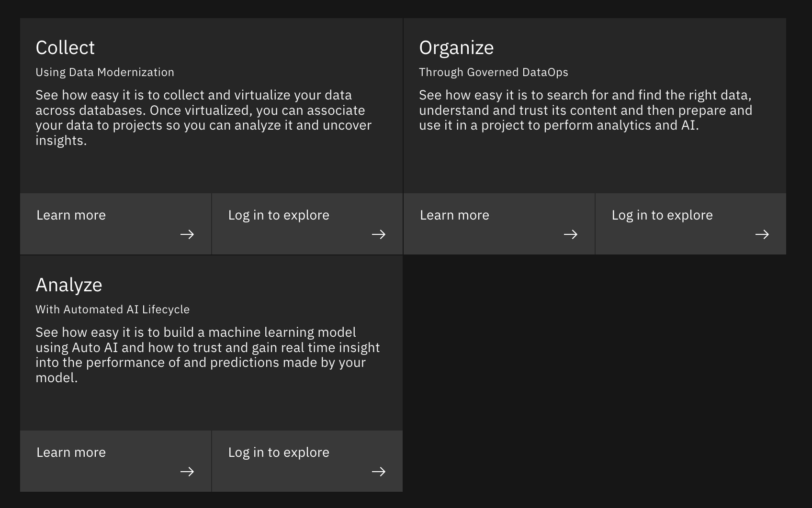This screenshot has height=508, width=812.
Task: Click the arrow icon in Organize's Learn more tile
Action: coord(571,234)
